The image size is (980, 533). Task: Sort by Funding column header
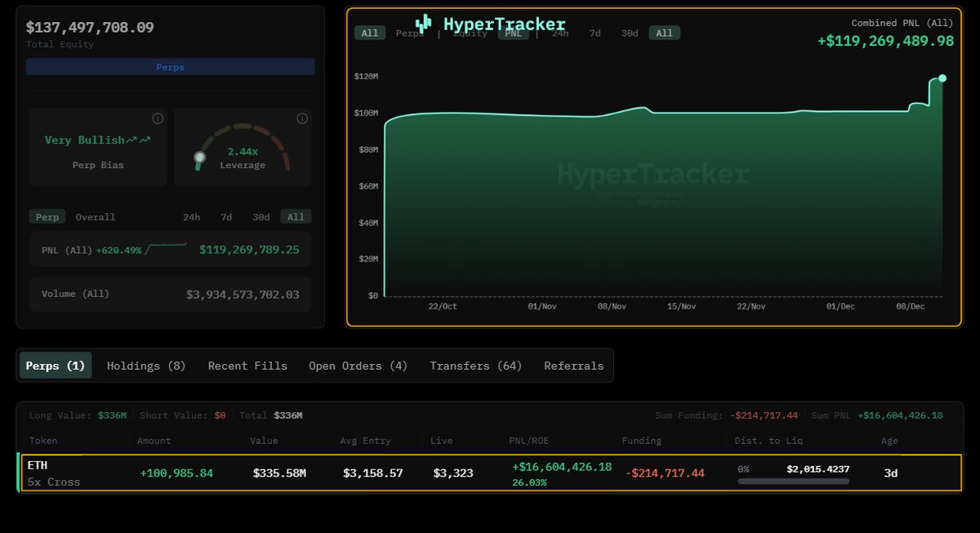click(x=642, y=441)
